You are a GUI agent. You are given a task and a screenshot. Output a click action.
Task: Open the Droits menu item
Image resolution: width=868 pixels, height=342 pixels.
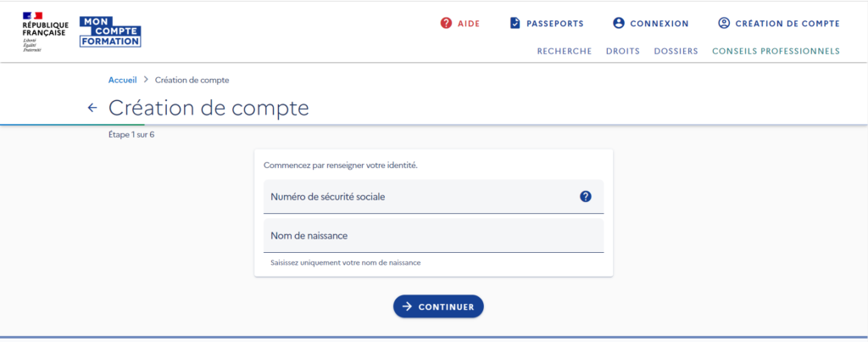tap(623, 51)
